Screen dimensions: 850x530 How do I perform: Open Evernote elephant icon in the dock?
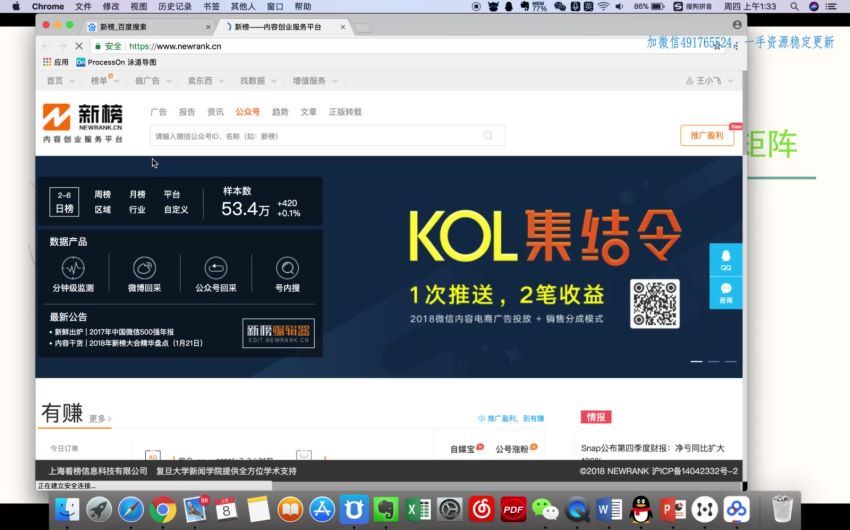[x=386, y=510]
